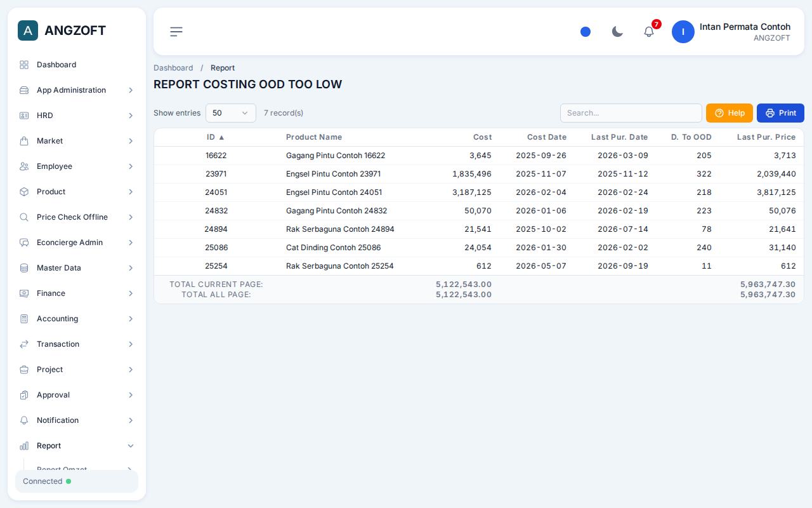This screenshot has height=508, width=812.
Task: Open the Notification menu item
Action: tap(77, 420)
